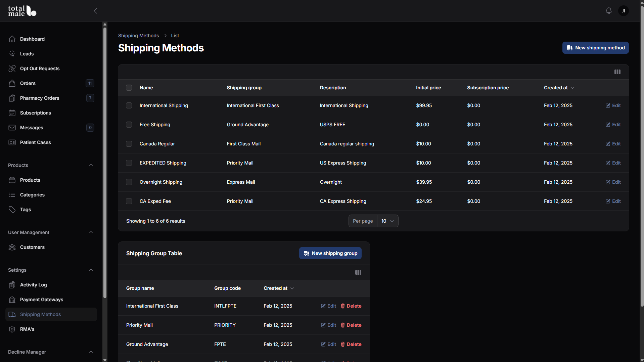
Task: Check the International Shipping row checkbox
Action: click(x=129, y=105)
